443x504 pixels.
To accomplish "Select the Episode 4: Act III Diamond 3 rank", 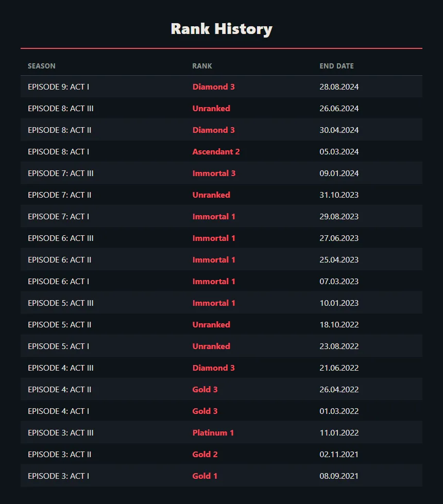I will click(214, 368).
